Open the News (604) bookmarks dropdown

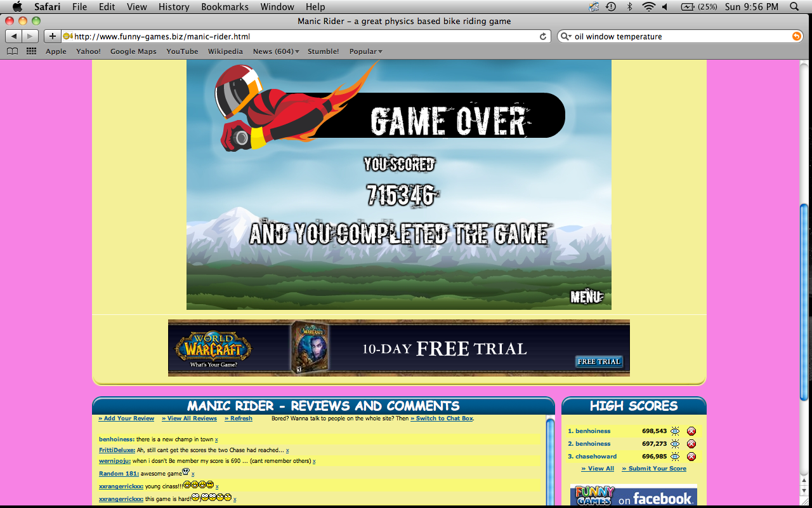pos(273,51)
